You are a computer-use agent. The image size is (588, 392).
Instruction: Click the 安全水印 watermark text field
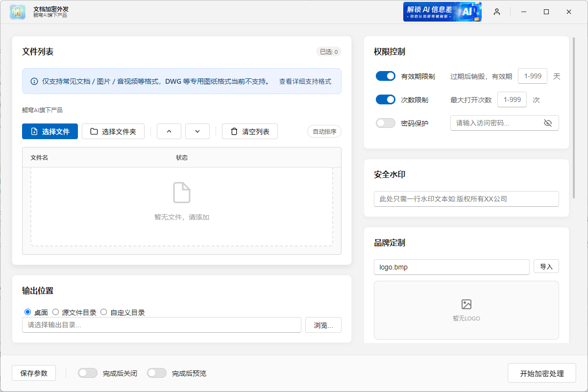point(466,199)
